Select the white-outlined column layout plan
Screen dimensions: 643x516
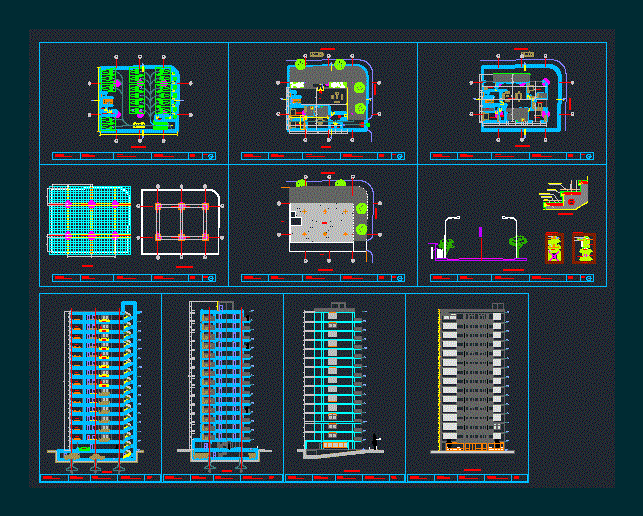click(x=181, y=221)
